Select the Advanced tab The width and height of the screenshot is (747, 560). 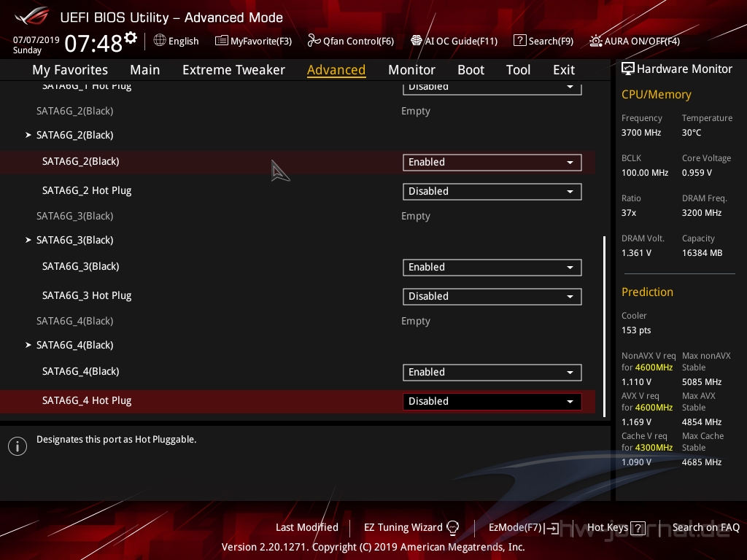(x=336, y=70)
